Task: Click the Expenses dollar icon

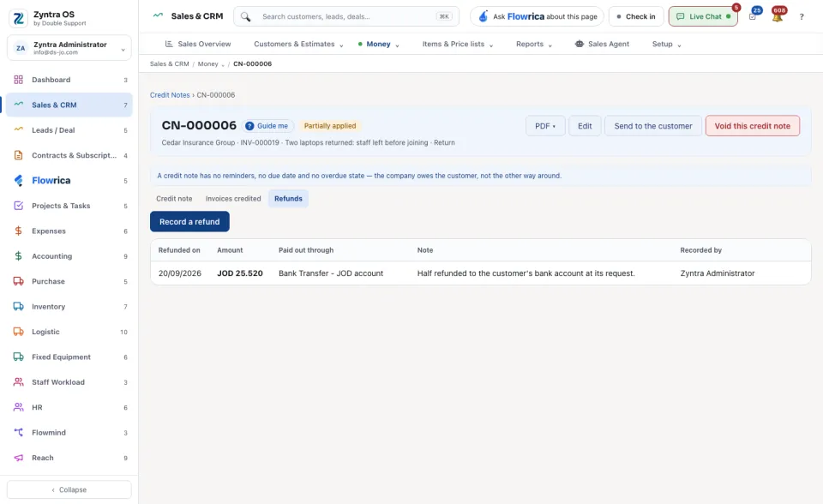Action: pyautogui.click(x=18, y=231)
